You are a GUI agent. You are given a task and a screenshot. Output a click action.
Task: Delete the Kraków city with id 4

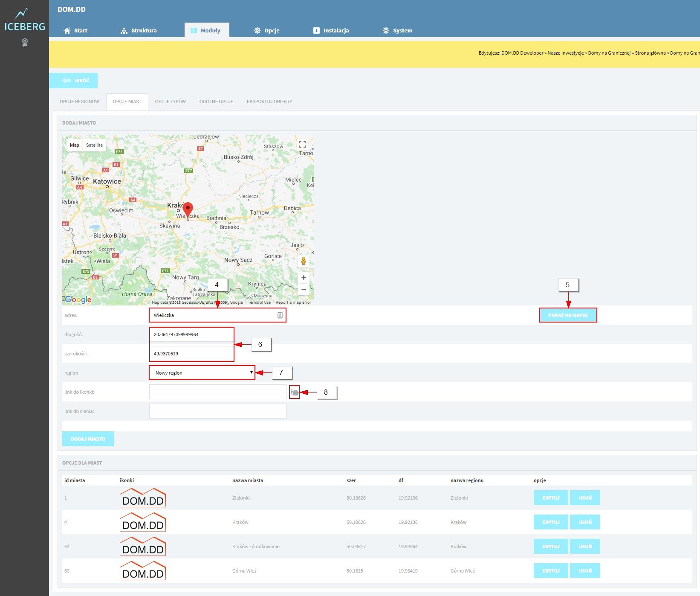(585, 522)
